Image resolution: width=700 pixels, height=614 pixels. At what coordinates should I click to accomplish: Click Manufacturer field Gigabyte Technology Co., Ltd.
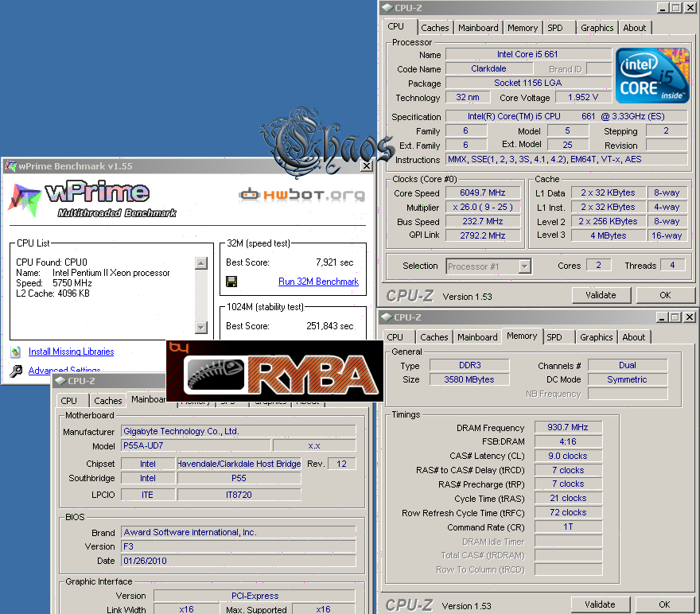pyautogui.click(x=239, y=431)
